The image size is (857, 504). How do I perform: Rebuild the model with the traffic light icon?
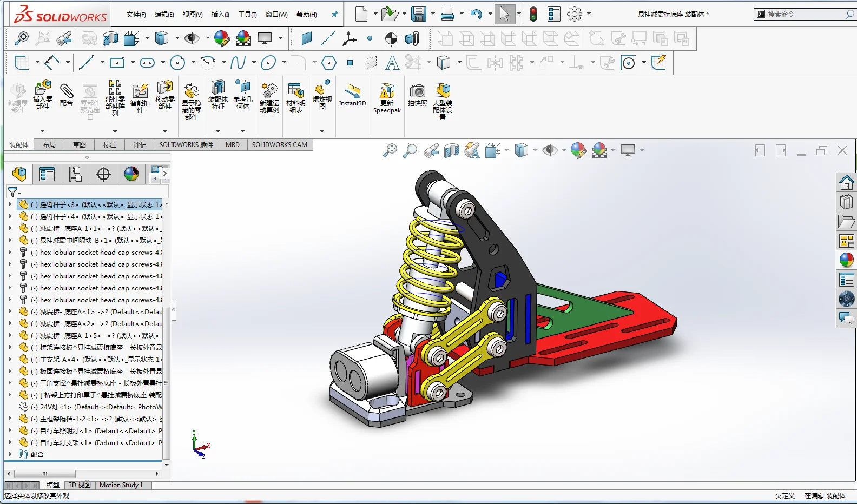[533, 14]
